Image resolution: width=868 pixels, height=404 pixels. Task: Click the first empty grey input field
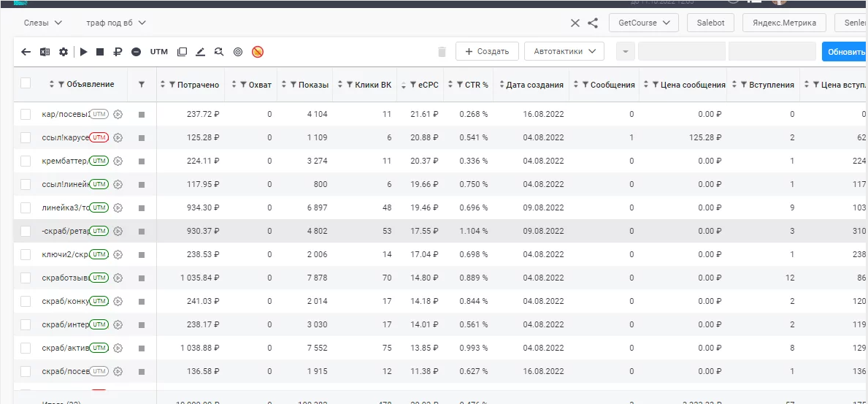click(681, 52)
